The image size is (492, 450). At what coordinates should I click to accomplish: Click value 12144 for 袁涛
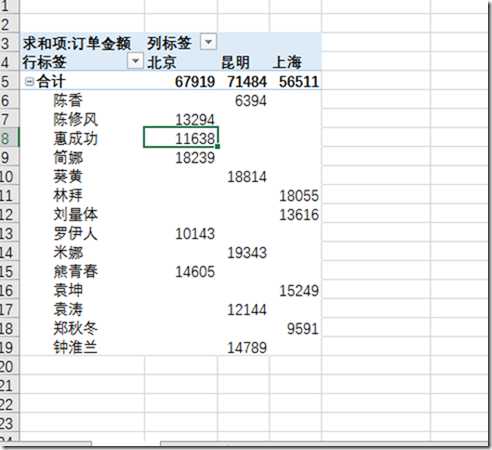pos(247,310)
